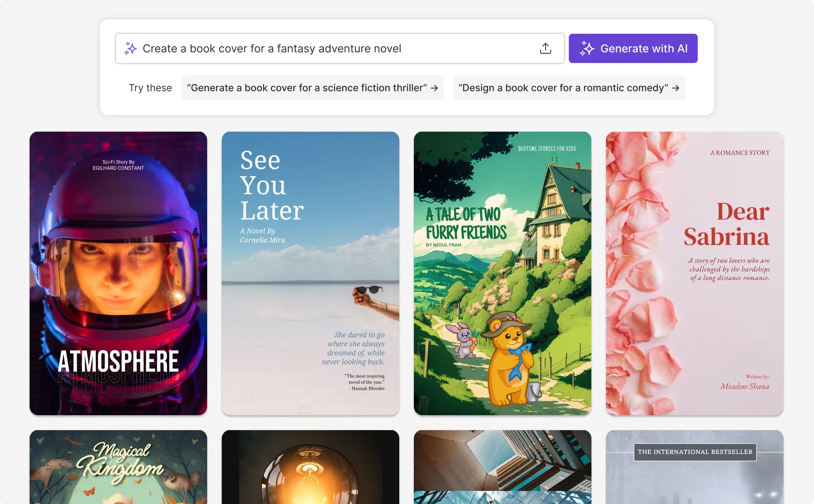Click the arrow on the science fiction suggestion
This screenshot has width=814, height=504.
coord(435,88)
